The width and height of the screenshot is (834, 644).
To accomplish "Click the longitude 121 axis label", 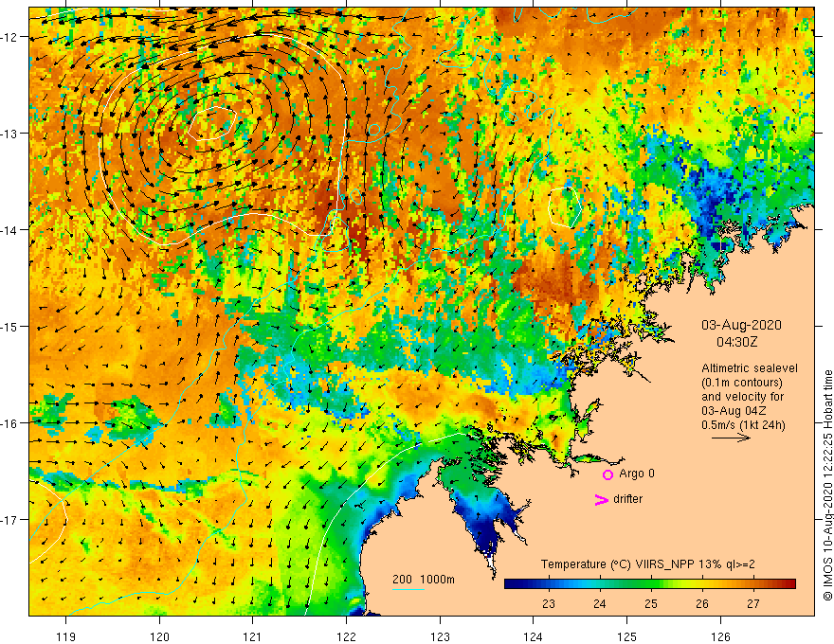I will click(252, 636).
